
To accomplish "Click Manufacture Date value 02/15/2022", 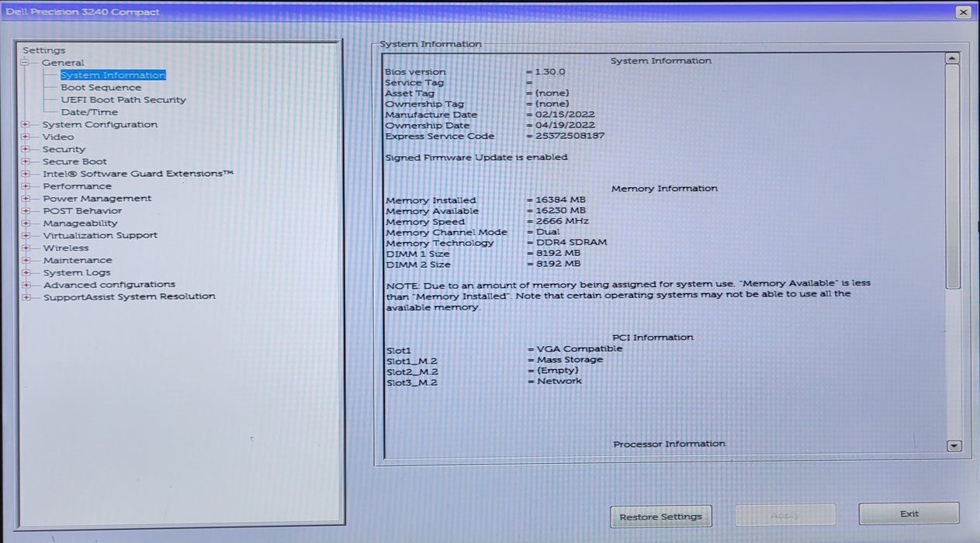I will coord(565,114).
